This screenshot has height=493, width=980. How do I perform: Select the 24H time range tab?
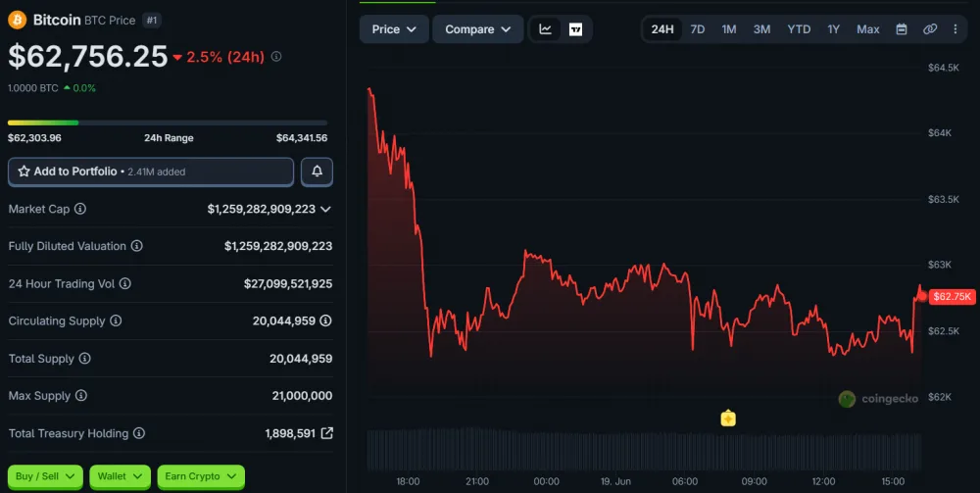tap(662, 29)
